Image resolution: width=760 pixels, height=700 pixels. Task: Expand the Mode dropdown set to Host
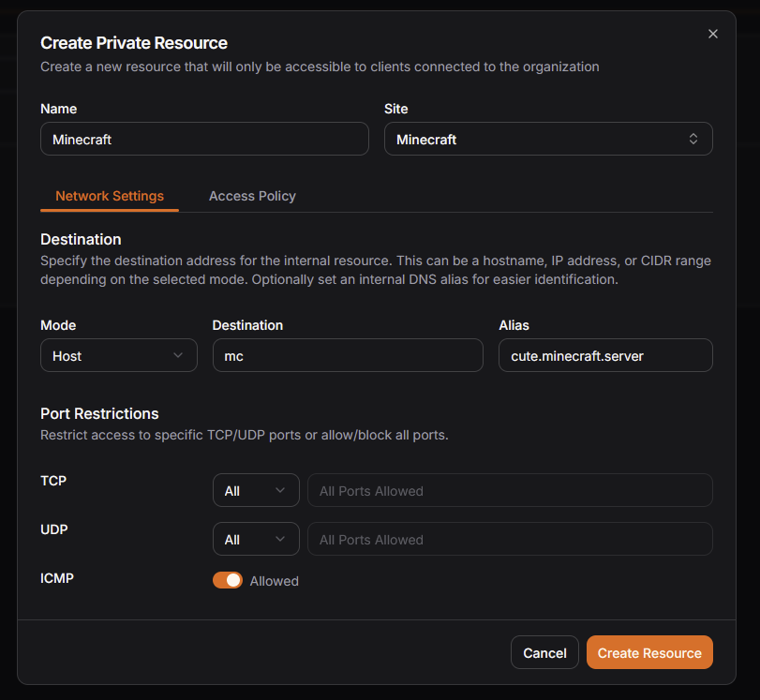[x=118, y=356]
